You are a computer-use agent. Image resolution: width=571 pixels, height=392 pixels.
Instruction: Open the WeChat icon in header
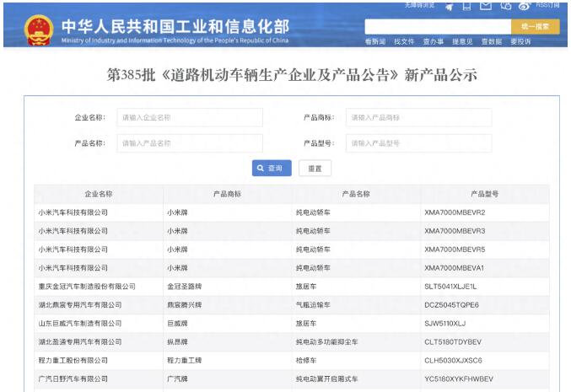(505, 5)
